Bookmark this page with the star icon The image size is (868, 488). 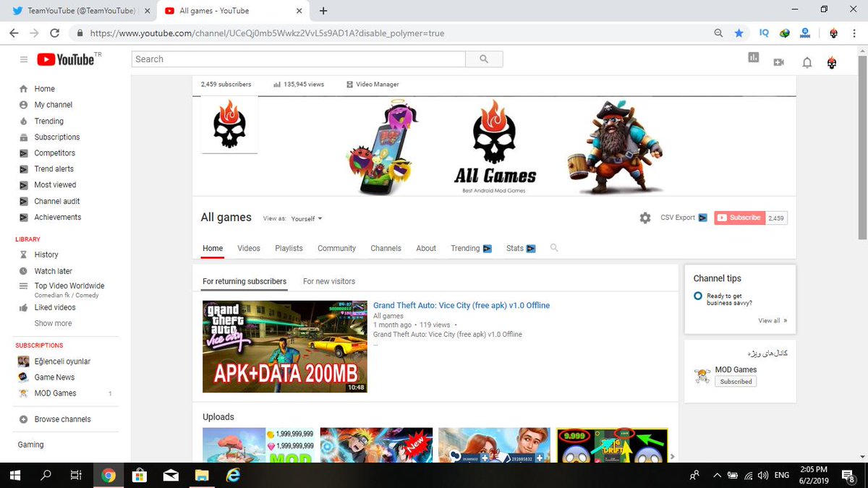739,33
